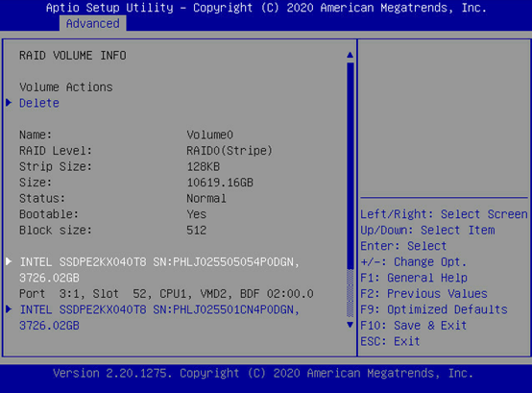
Task: Open the Advanced tab
Action: click(x=92, y=23)
